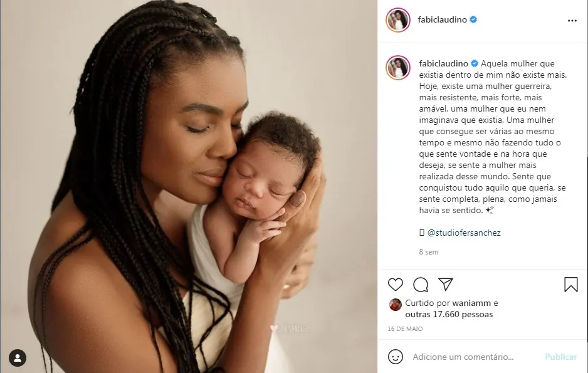Open comments with the speech bubble icon
Screen dimensions: 588x373
[421, 285]
